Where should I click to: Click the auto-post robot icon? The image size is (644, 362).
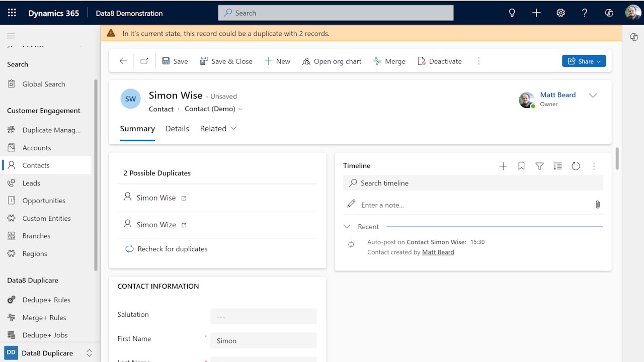[x=351, y=244]
